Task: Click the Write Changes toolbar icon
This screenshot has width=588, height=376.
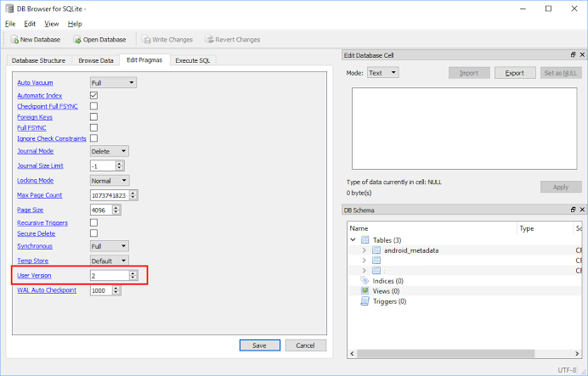Action: pyautogui.click(x=145, y=39)
